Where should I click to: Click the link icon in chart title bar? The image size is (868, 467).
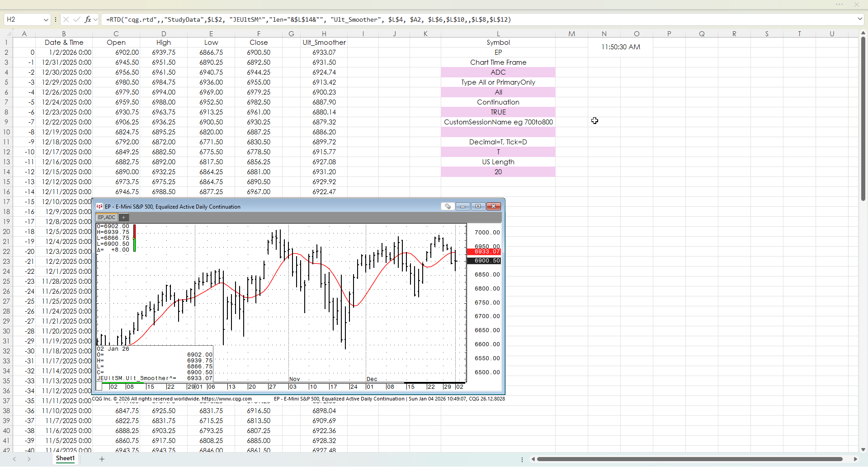pyautogui.click(x=448, y=206)
